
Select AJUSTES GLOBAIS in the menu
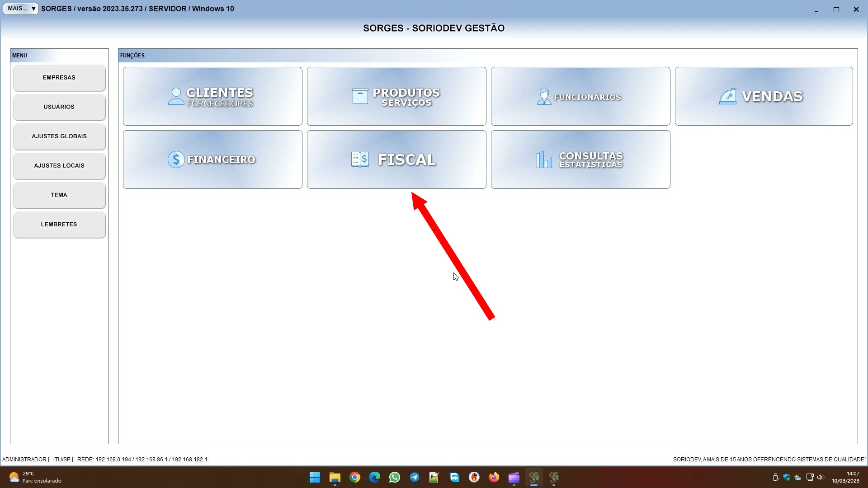click(x=59, y=136)
